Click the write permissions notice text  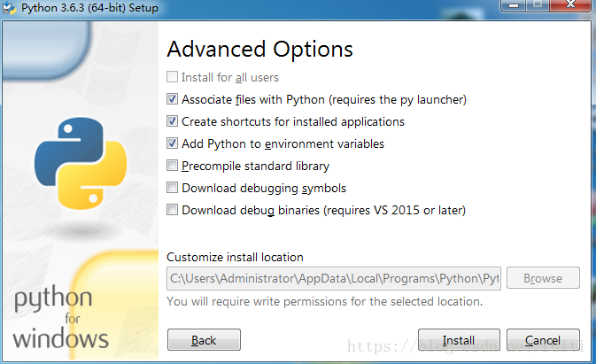point(325,302)
